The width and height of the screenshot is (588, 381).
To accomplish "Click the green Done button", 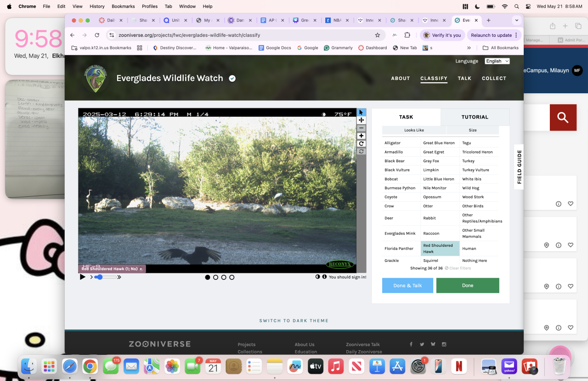I will 468,285.
